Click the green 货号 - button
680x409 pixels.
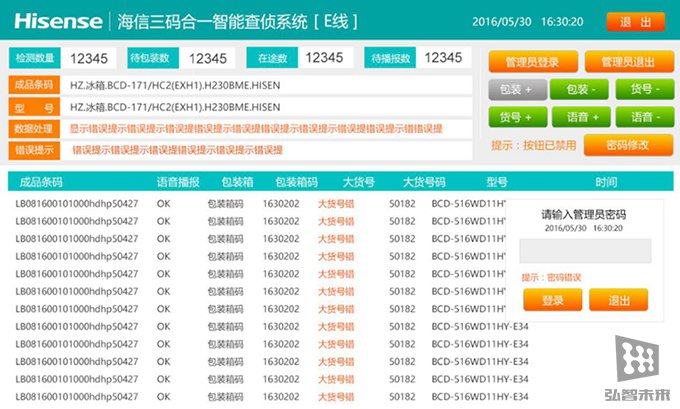(645, 90)
